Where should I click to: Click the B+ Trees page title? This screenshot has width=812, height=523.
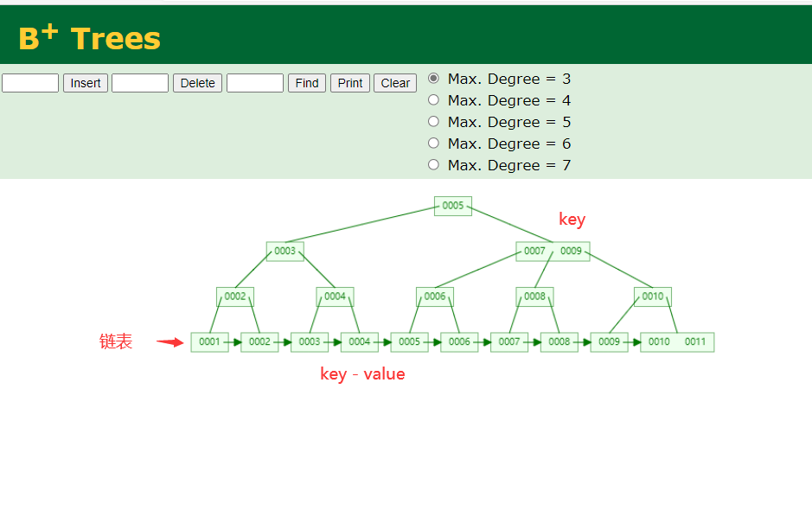pos(90,38)
